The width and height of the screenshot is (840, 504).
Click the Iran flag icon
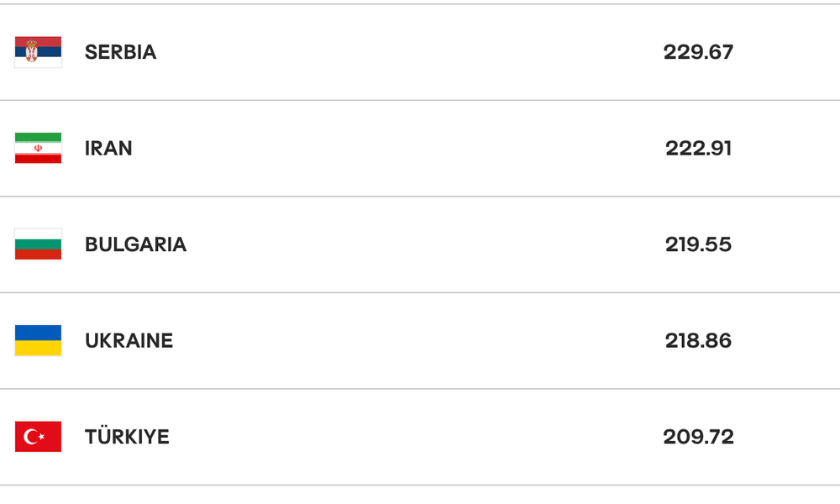[x=38, y=148]
